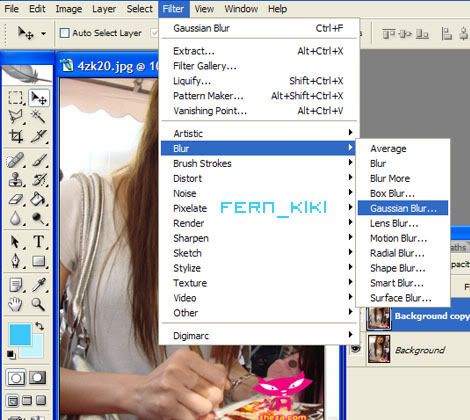470x420 pixels.
Task: Select the Slice tool
Action: click(39, 136)
